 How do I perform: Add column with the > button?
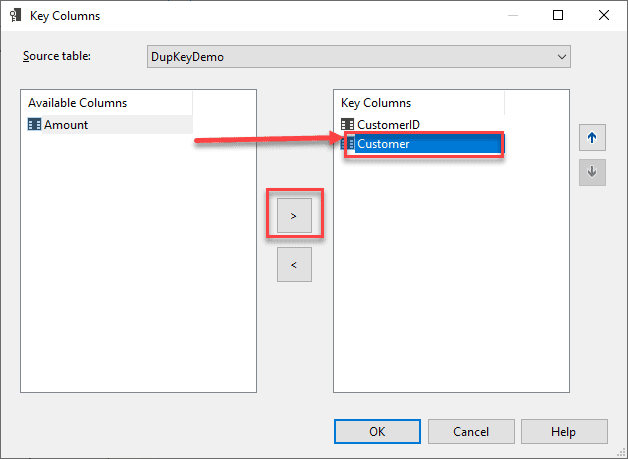[294, 215]
